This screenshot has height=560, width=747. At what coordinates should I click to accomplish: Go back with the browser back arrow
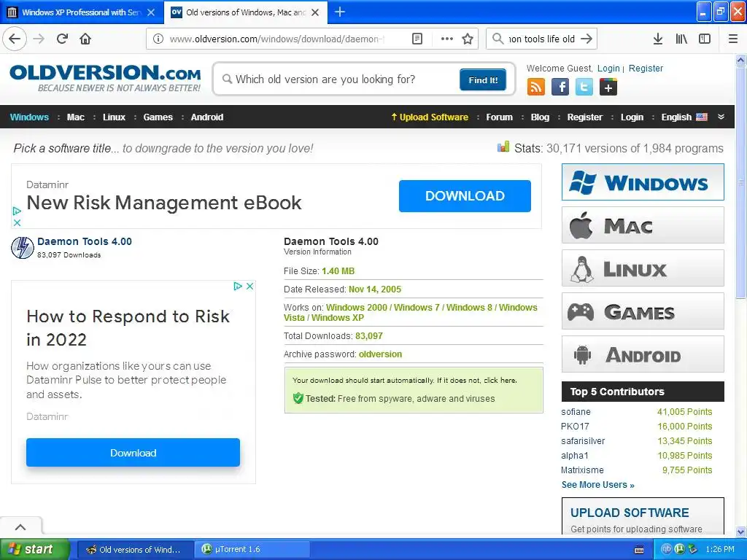(x=15, y=39)
